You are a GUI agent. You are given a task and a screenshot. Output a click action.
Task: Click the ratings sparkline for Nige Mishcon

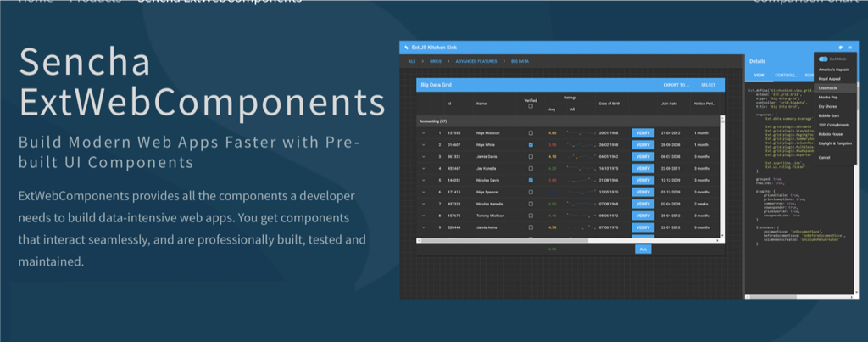pyautogui.click(x=581, y=133)
